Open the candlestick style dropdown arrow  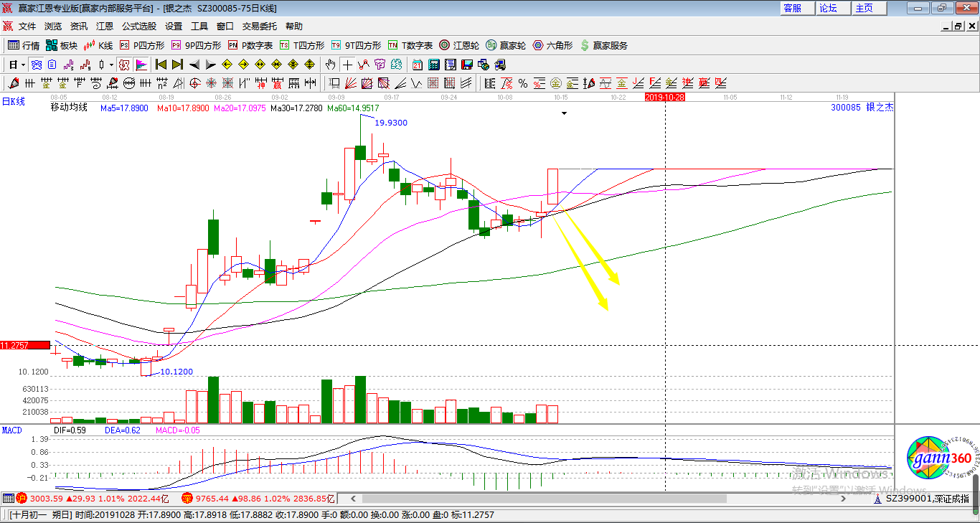(111, 65)
